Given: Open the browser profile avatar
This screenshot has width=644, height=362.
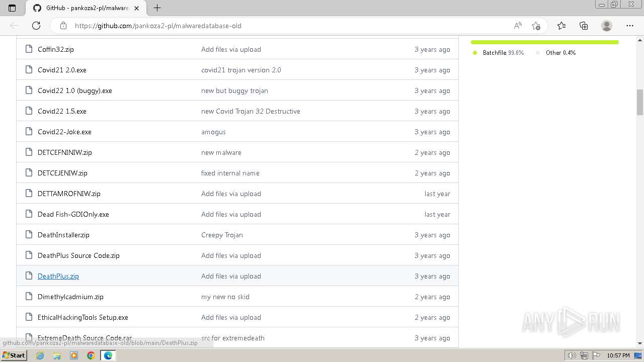Looking at the screenshot, I should [x=607, y=26].
